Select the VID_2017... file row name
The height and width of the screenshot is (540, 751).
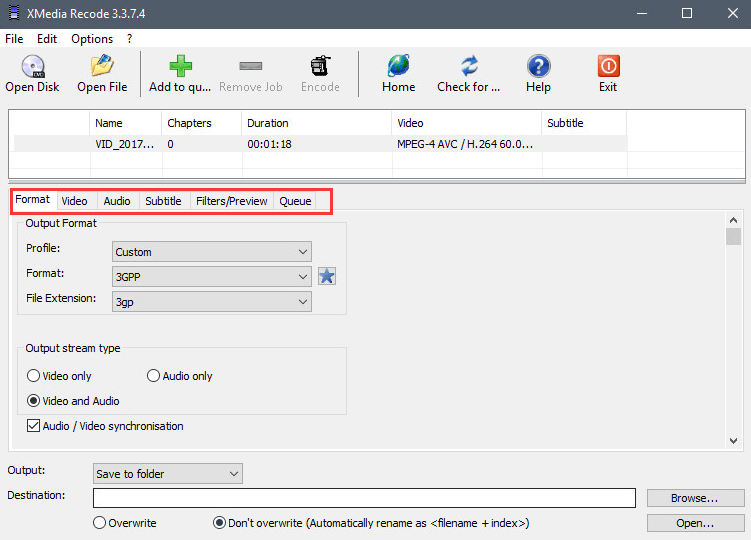125,144
